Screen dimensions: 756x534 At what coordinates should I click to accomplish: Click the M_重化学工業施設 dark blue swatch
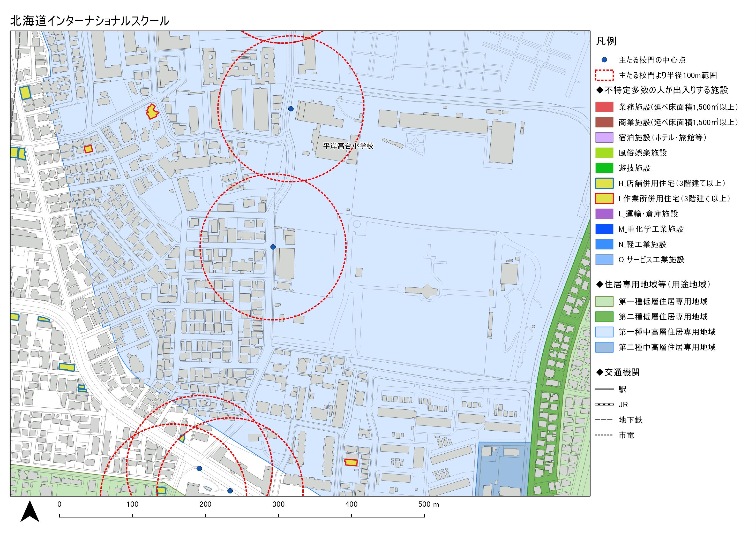(604, 229)
